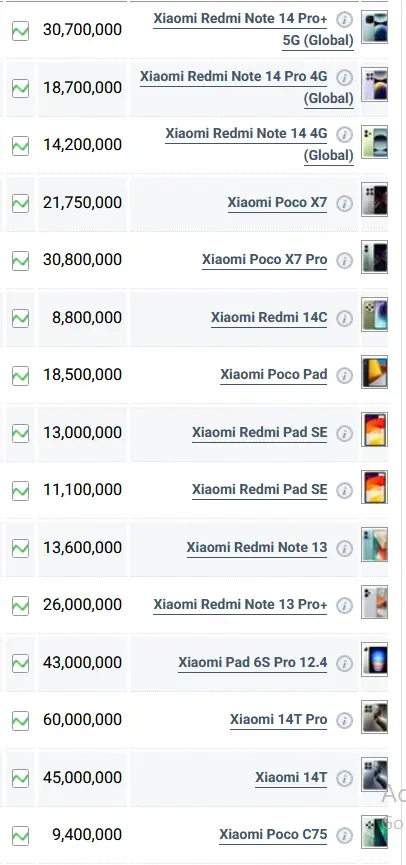The width and height of the screenshot is (406, 865).
Task: Select Xiaomi Redmi Note 14 4G thumbnail
Action: point(375,142)
